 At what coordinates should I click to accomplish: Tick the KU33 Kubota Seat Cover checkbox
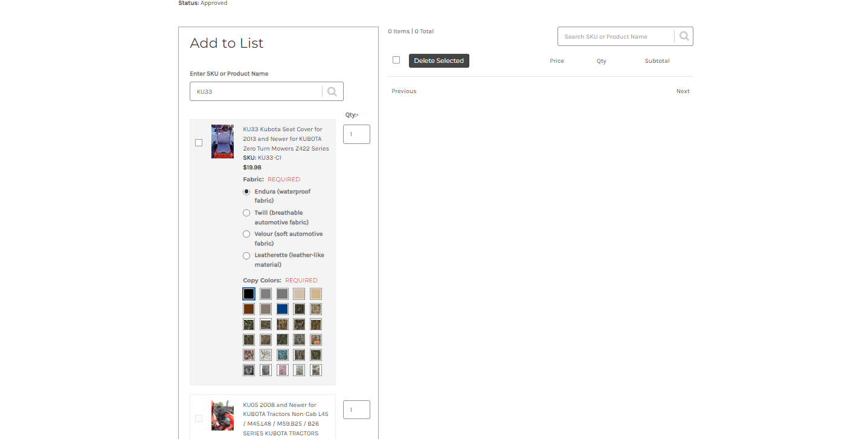[x=199, y=143]
